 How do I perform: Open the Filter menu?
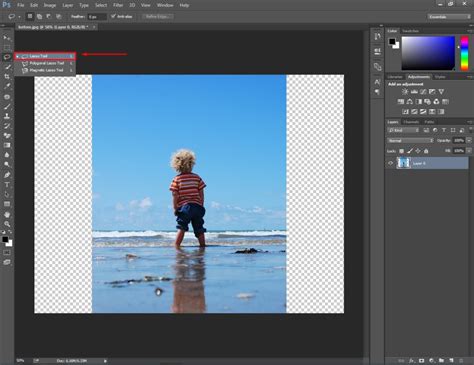[118, 5]
